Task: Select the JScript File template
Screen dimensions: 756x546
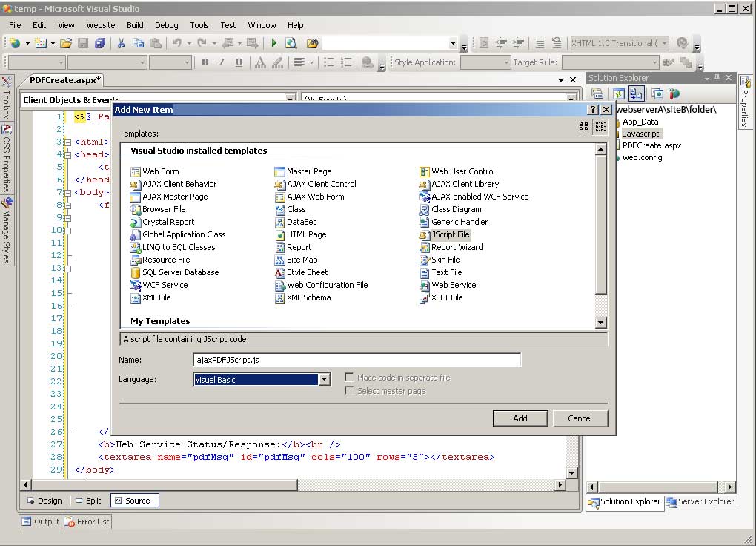Action: click(x=445, y=234)
